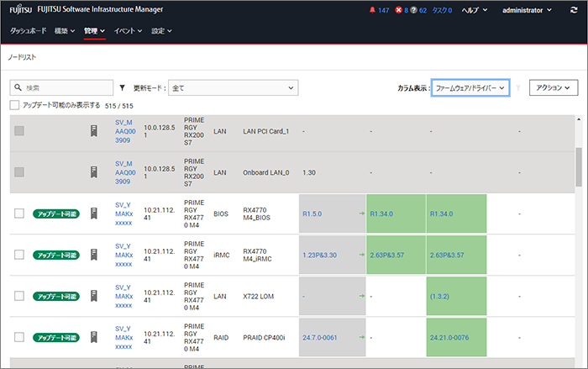Viewport: 588px width, 369px height.
Task: Open node SV_YMAKxxxxxx in the BIOS row
Action: (x=124, y=213)
